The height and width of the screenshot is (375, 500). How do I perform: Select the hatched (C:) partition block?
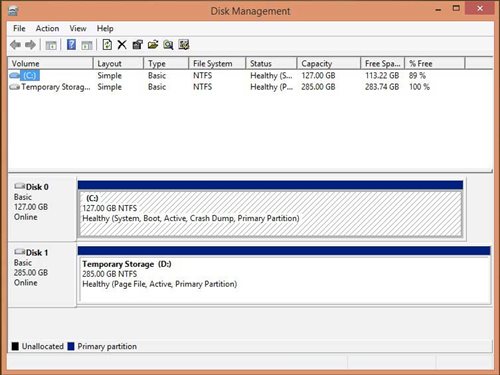click(270, 214)
